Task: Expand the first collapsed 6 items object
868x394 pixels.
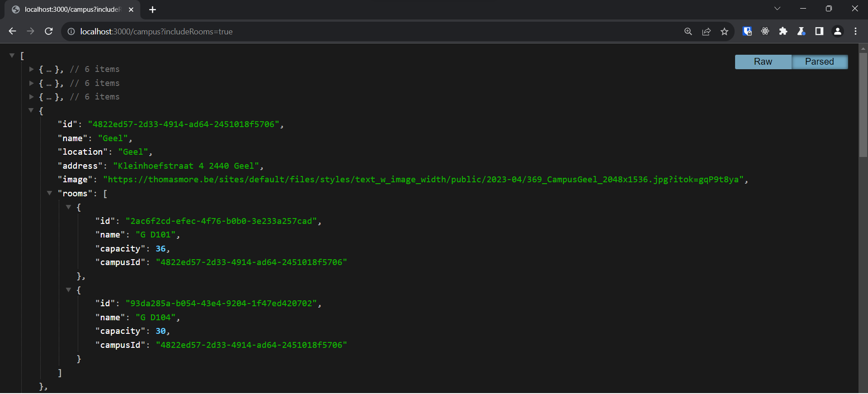Action: click(31, 69)
